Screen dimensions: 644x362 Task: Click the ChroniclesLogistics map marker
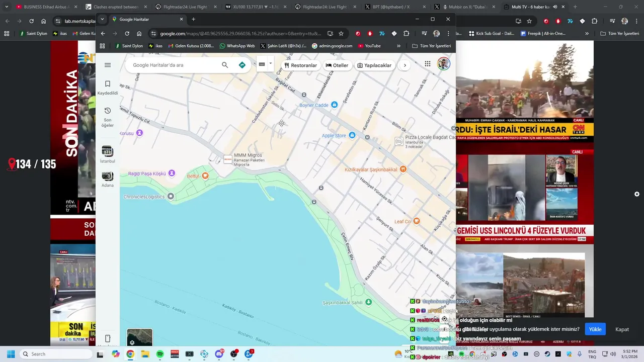click(x=171, y=197)
